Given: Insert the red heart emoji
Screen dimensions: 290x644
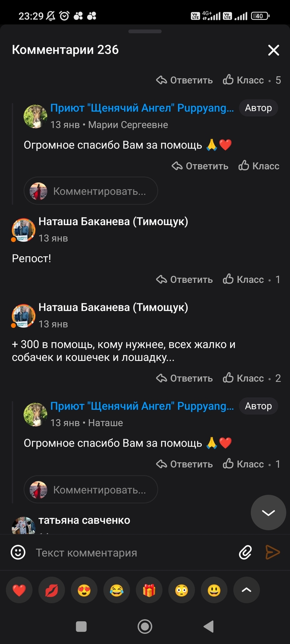Looking at the screenshot, I should click(x=19, y=591).
